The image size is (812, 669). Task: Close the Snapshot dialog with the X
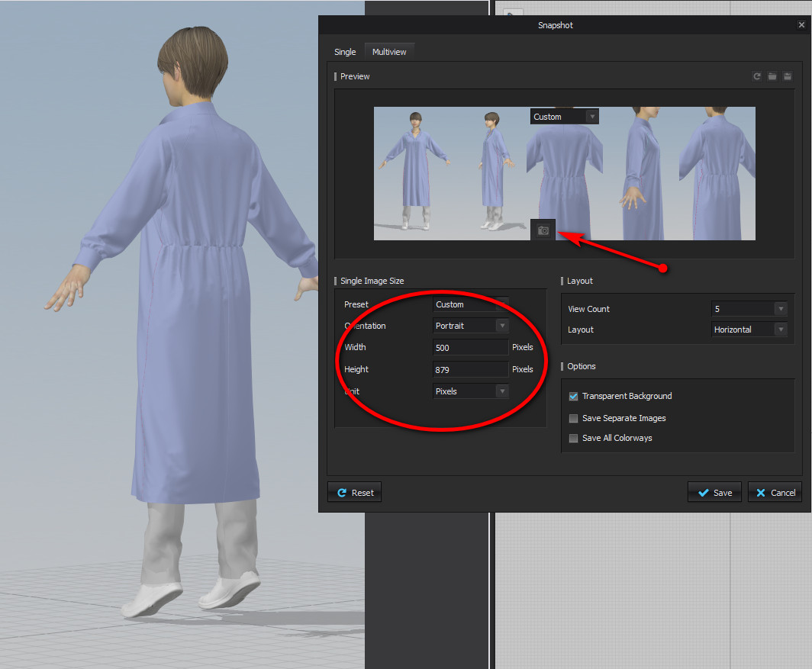[801, 25]
